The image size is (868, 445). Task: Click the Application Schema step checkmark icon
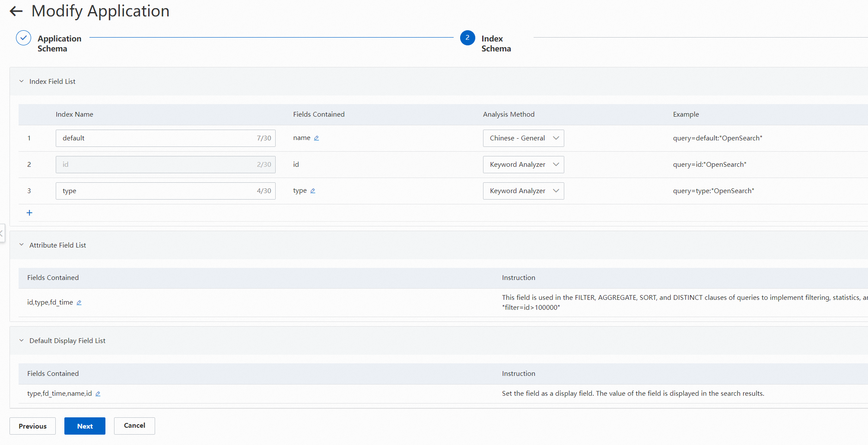24,38
